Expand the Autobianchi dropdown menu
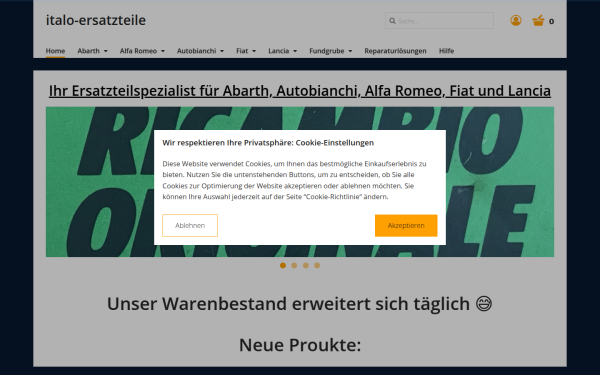Viewport: 600px width, 375px height. click(x=200, y=51)
